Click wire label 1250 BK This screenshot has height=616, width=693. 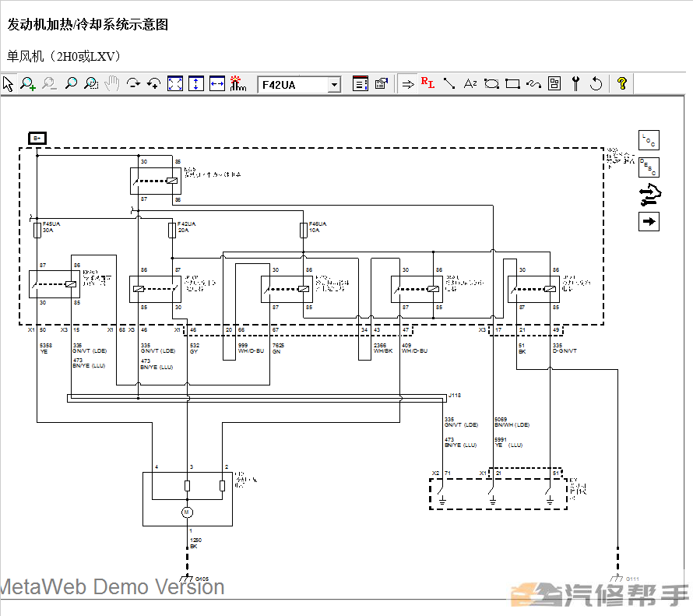click(195, 544)
